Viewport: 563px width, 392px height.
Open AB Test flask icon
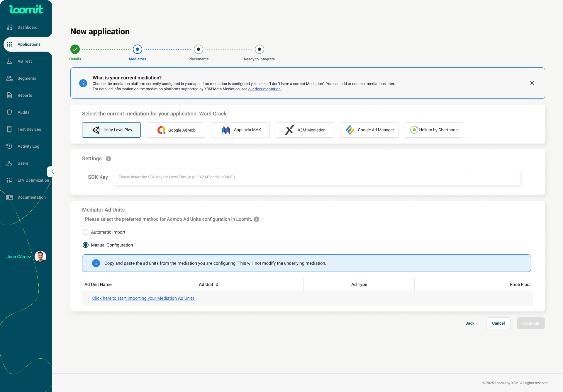click(9, 61)
